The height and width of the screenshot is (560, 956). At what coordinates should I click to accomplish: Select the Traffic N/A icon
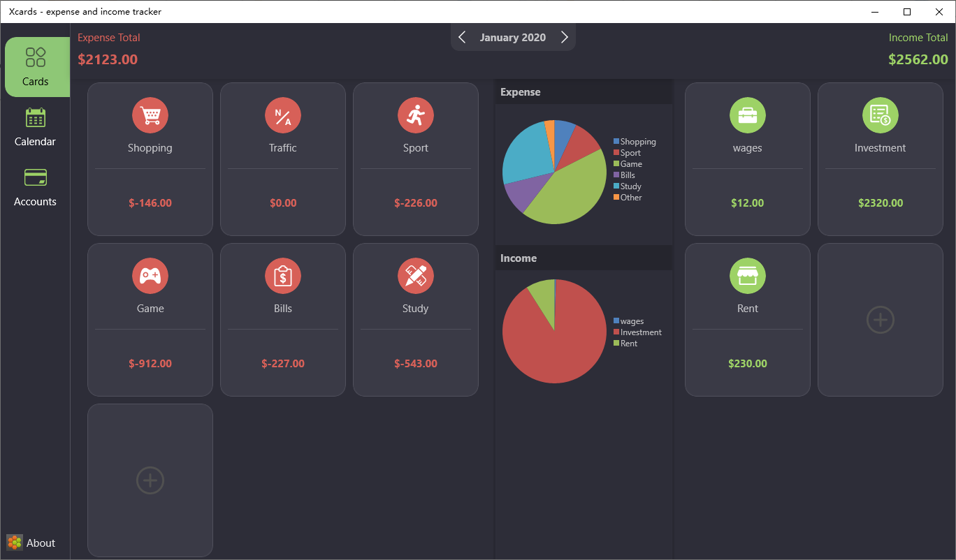283,115
